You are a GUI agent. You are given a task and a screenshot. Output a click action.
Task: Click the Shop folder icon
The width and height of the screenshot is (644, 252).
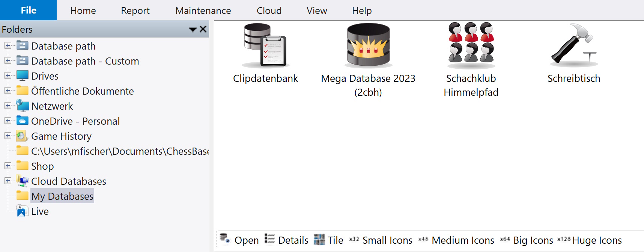23,166
